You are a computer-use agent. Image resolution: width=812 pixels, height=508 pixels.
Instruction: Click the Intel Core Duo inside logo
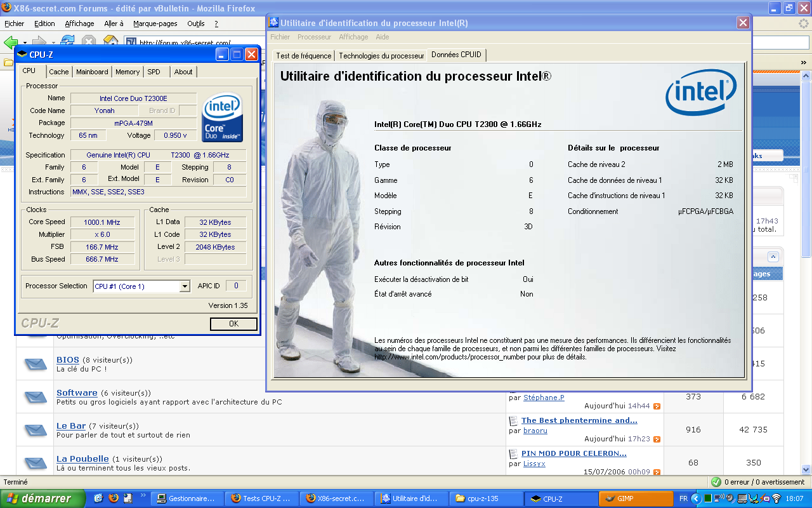222,118
